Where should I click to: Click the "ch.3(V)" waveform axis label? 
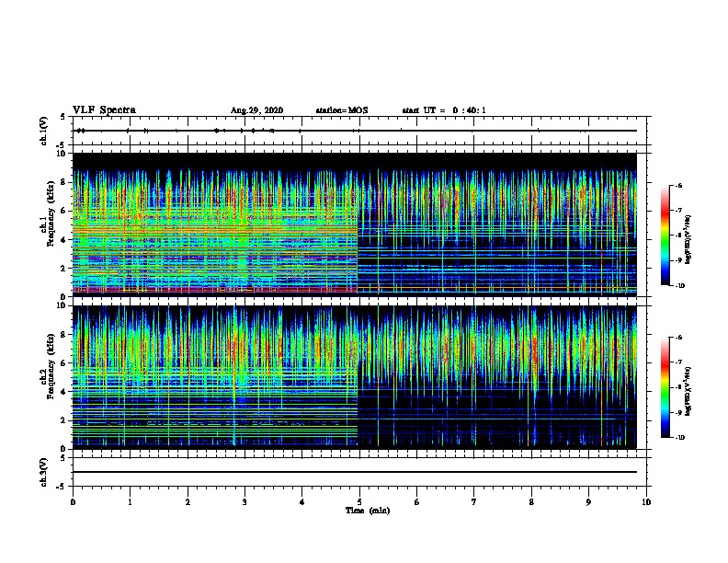(x=43, y=472)
